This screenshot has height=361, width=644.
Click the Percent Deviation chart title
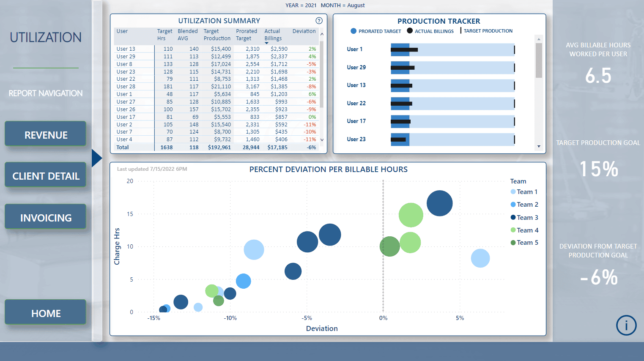coord(328,170)
